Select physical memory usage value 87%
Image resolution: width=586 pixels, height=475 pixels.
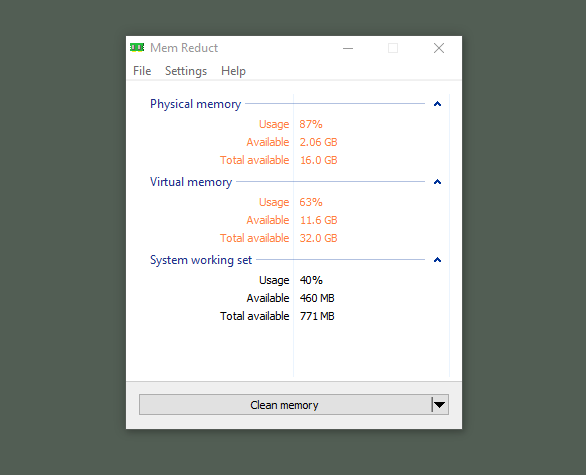pyautogui.click(x=311, y=124)
